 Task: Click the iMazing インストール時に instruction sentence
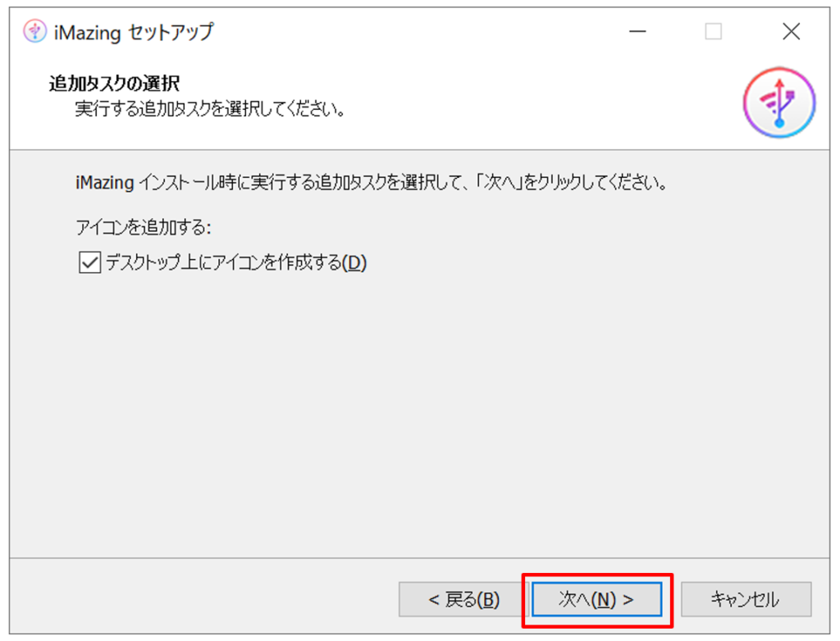tap(372, 183)
